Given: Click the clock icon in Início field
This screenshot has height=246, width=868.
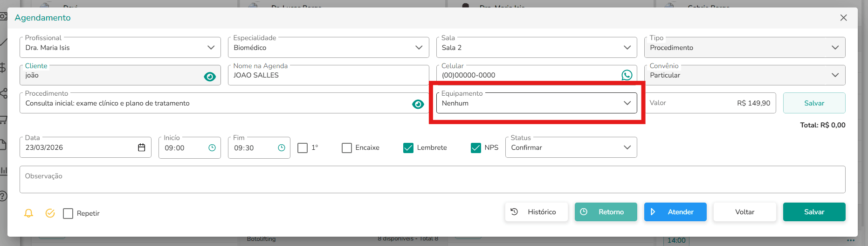Looking at the screenshot, I should (212, 148).
